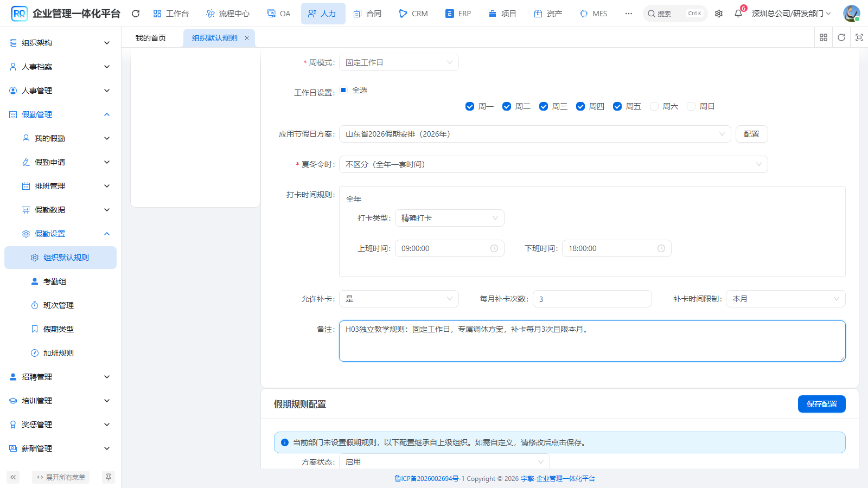Click the 配置 button next to holiday plan
This screenshot has height=488, width=868.
(x=752, y=134)
